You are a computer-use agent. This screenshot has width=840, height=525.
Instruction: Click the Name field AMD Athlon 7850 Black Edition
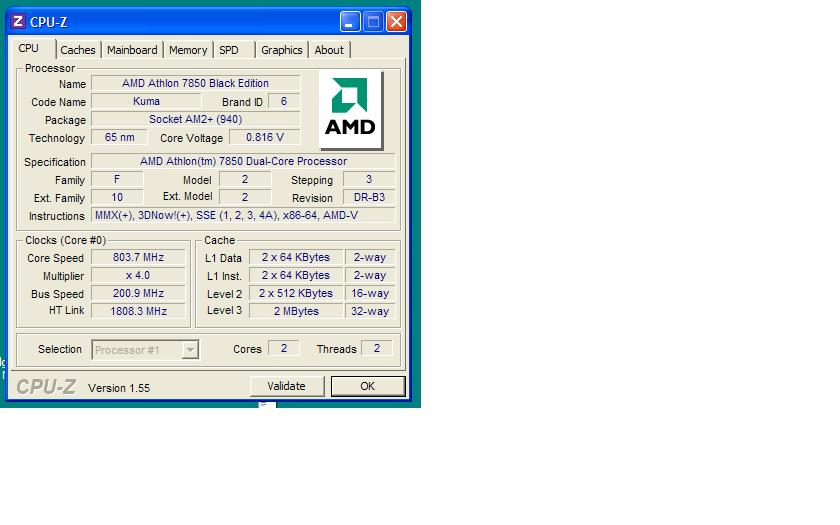(x=196, y=83)
